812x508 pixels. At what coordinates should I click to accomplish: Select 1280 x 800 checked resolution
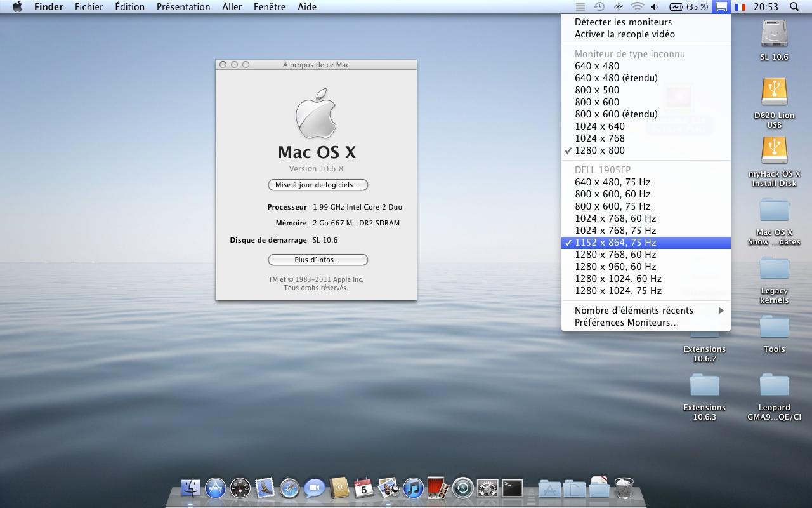point(599,150)
